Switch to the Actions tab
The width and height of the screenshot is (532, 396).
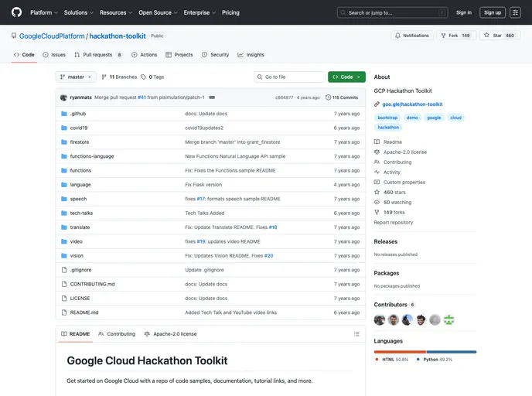(144, 55)
